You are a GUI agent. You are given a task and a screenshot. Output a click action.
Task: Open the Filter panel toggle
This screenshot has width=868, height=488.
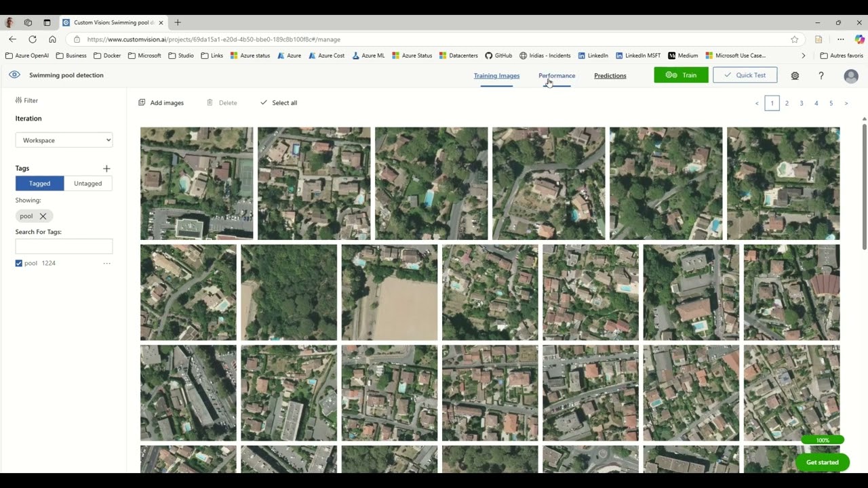click(26, 100)
